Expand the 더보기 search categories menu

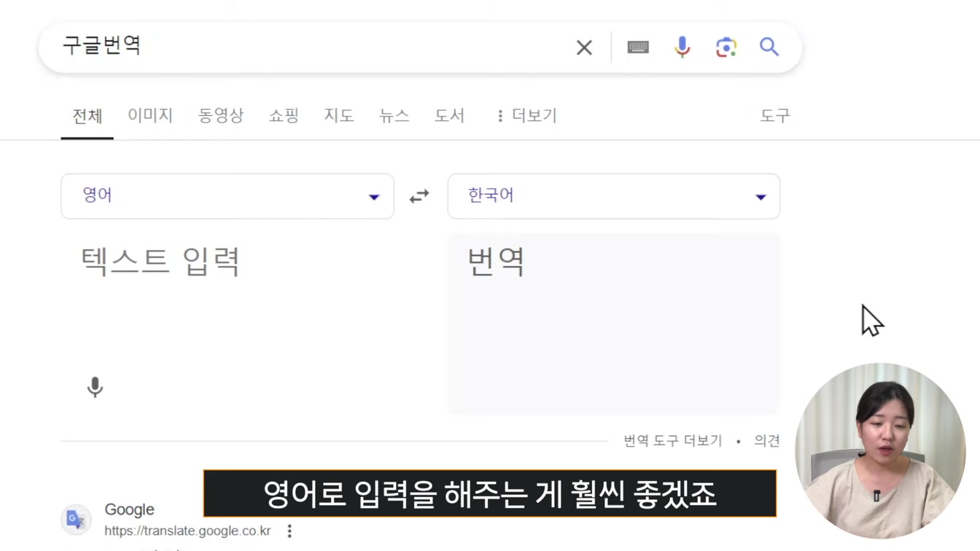(526, 116)
